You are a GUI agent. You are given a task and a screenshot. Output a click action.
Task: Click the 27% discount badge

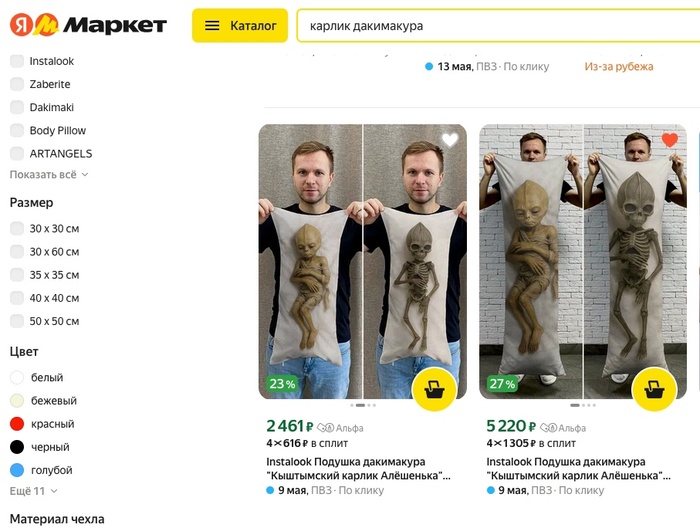[x=502, y=384]
